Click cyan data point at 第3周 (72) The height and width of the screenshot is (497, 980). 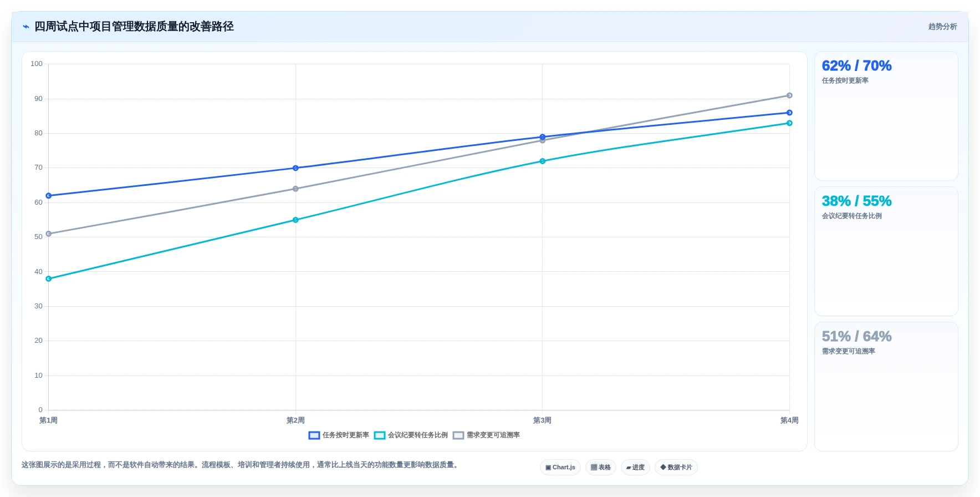point(543,161)
